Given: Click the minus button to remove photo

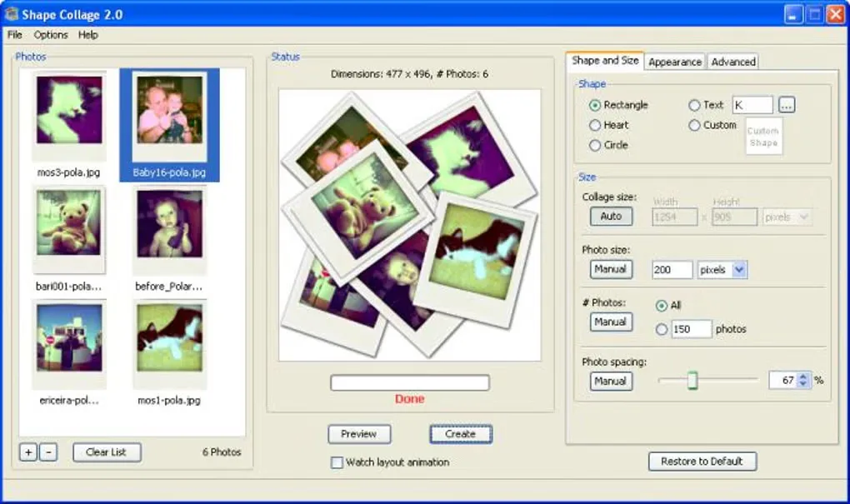Looking at the screenshot, I should click(48, 452).
